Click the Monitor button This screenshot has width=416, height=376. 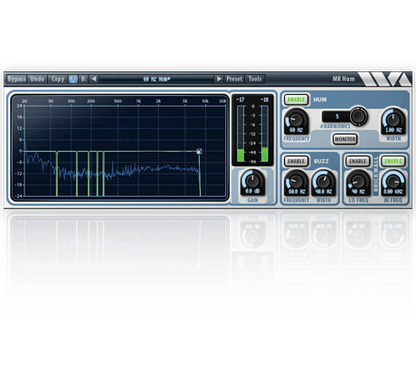pos(345,139)
